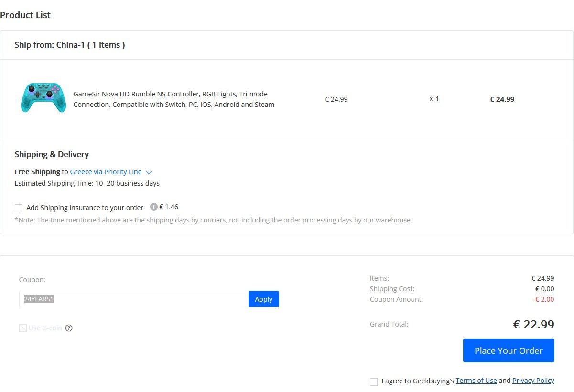Viewport: 574px width, 392px height.
Task: Open the G-coin help question mark icon
Action: [69, 328]
